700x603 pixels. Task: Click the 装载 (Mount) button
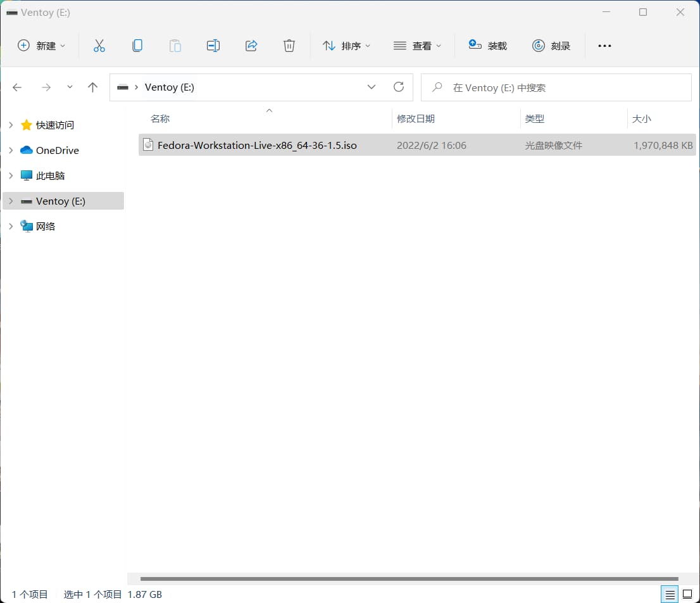[x=487, y=46]
